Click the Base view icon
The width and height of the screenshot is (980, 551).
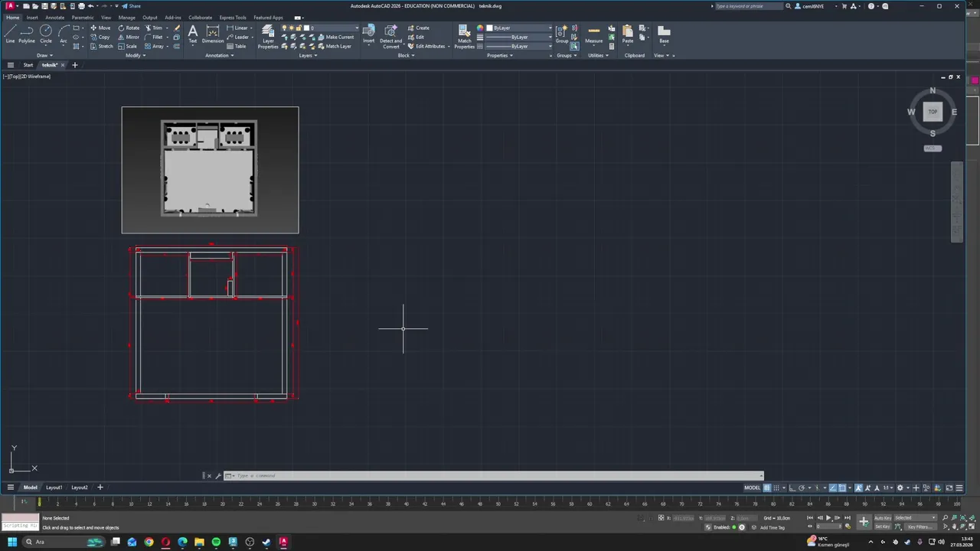coord(664,34)
